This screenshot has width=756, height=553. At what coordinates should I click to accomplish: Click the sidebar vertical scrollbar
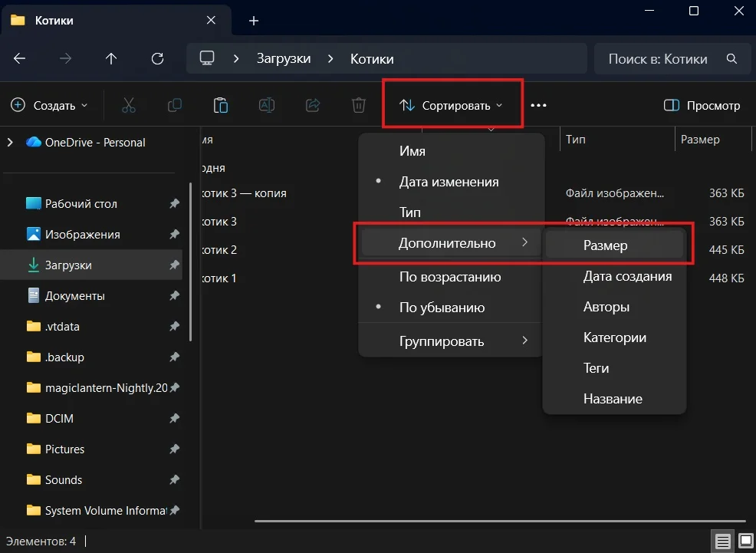click(x=190, y=262)
